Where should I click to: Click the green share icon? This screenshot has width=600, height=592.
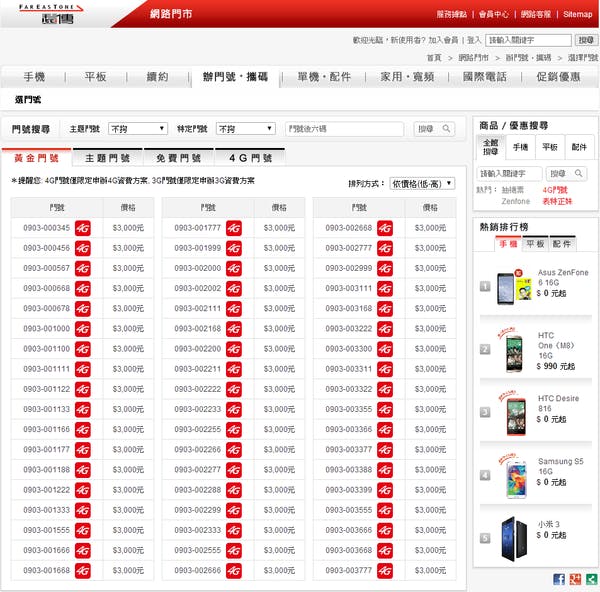click(x=592, y=579)
